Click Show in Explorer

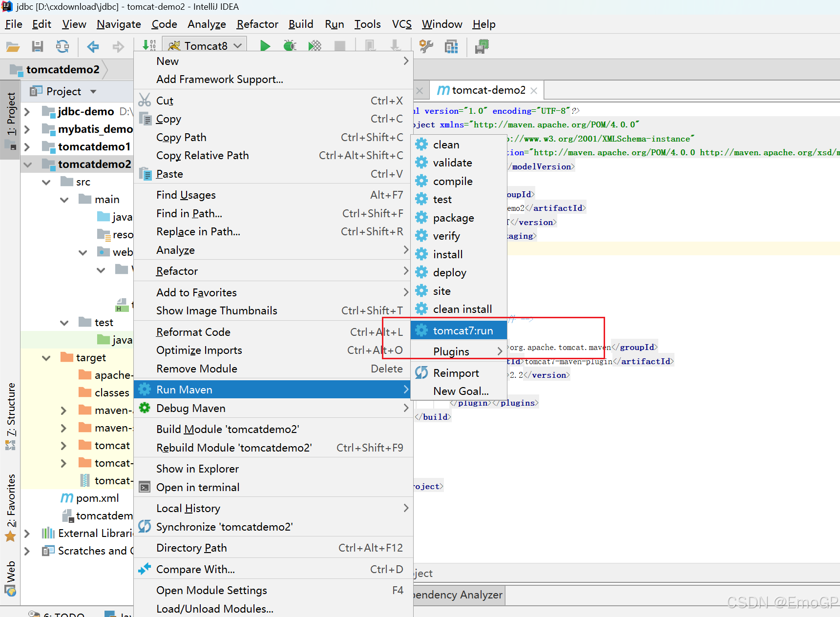point(273,469)
